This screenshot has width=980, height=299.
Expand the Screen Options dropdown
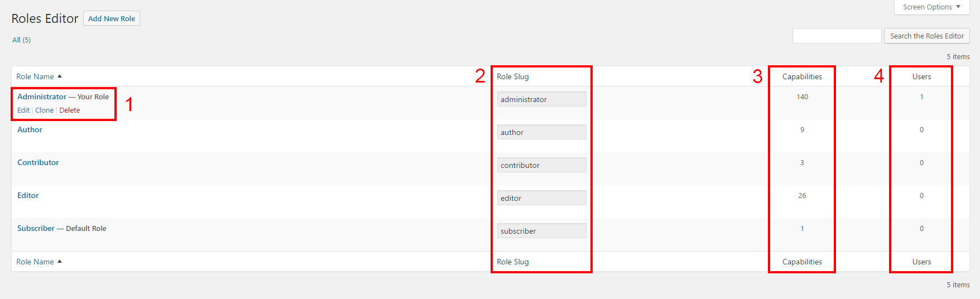coord(931,7)
